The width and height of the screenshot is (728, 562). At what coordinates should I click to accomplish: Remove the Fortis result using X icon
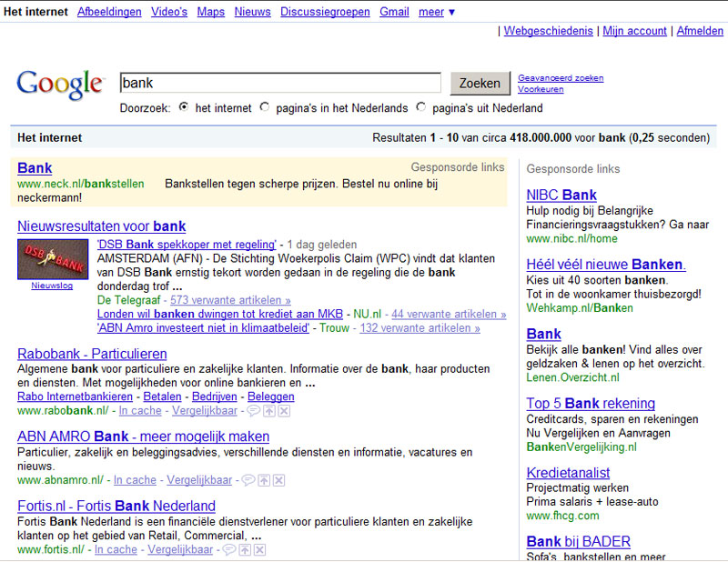point(260,549)
